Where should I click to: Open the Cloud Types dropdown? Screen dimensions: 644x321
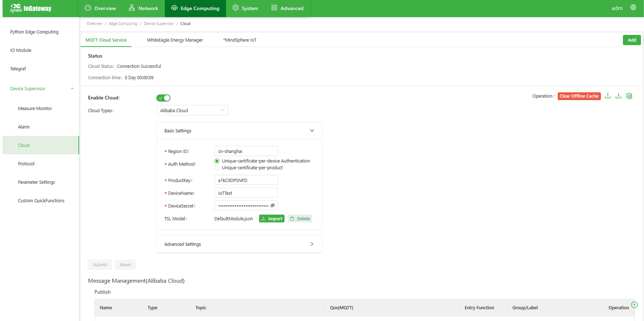pos(192,110)
